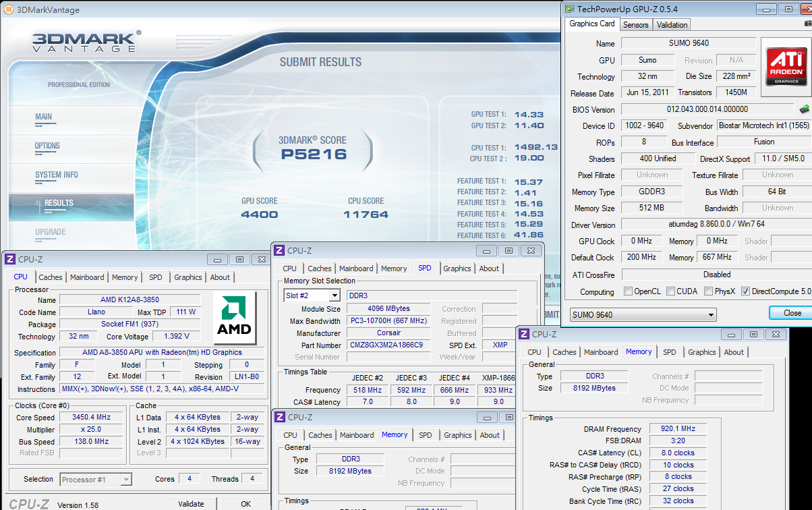This screenshot has width=812, height=510.
Task: Click the FEATURE TEST 6 result 41.86
Action: [x=529, y=235]
